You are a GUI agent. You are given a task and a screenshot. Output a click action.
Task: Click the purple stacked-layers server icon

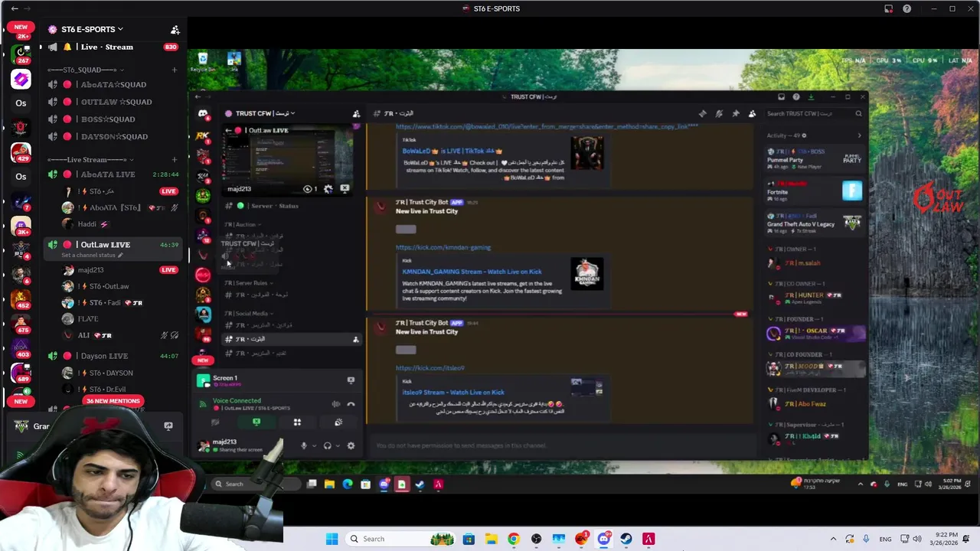click(x=21, y=79)
